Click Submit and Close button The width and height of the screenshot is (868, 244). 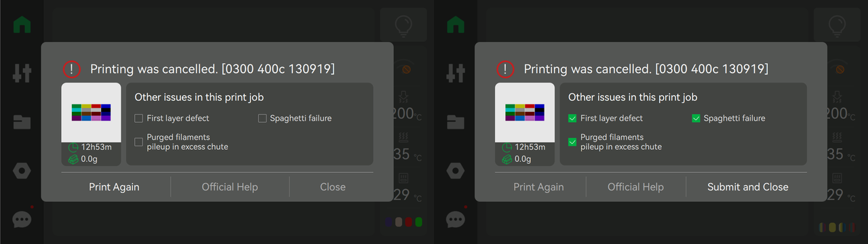pos(748,187)
